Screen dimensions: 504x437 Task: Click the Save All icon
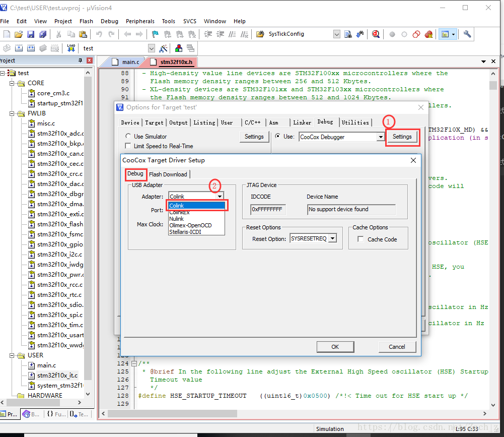[42, 34]
